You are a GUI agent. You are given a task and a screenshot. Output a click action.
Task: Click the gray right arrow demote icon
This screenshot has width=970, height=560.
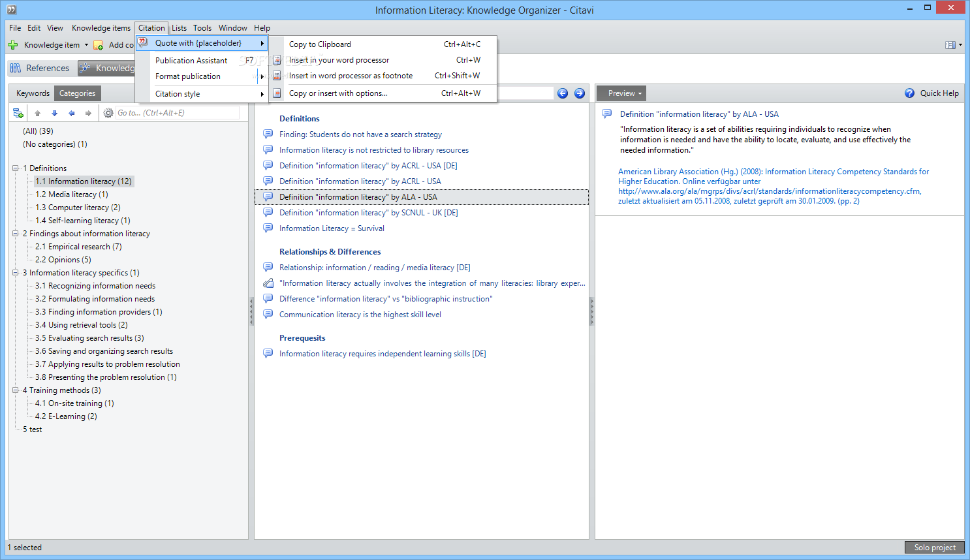pos(88,113)
